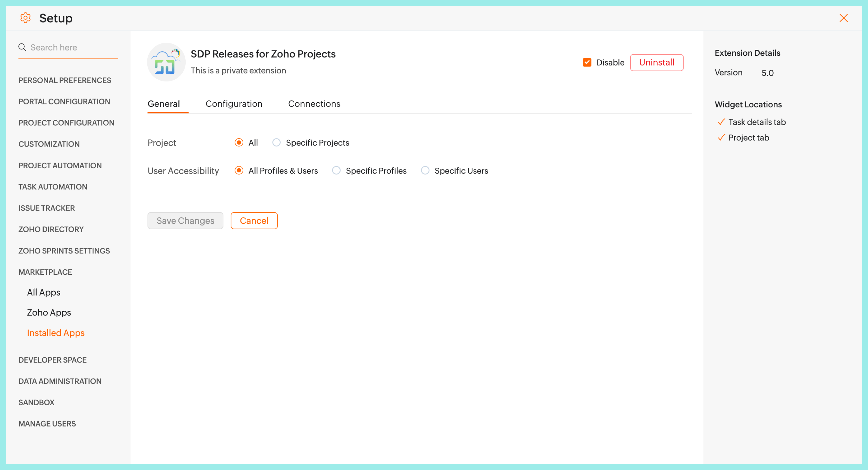Select All Profiles & Users option
868x470 pixels.
click(x=239, y=171)
